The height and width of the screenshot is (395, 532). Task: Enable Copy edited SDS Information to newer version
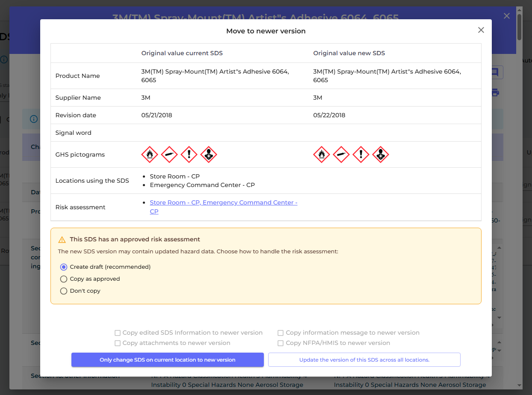click(x=118, y=333)
